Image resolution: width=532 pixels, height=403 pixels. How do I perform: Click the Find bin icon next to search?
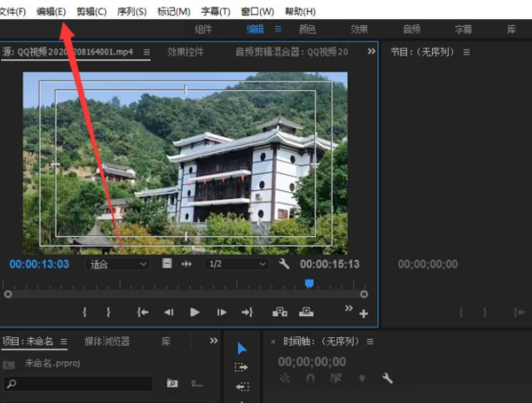(172, 383)
